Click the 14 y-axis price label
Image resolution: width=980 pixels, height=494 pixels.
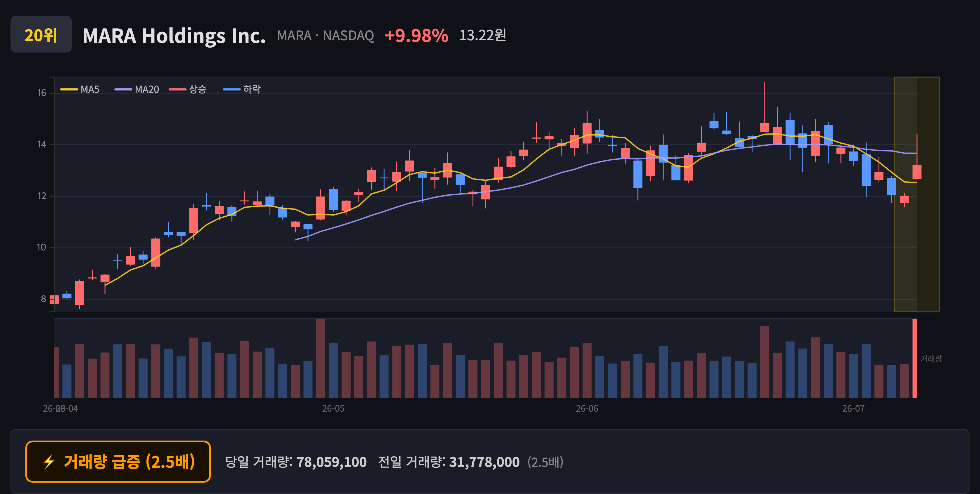[x=42, y=144]
